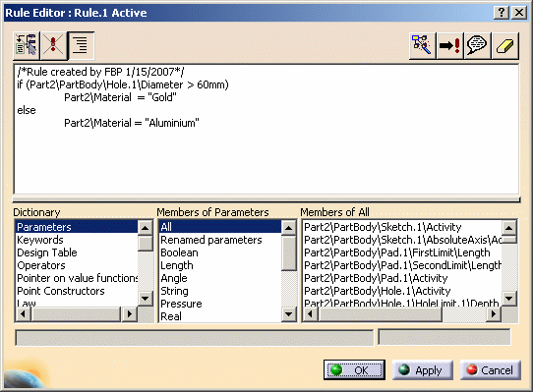
Task: Click the eraser icon to clear text
Action: (504, 45)
